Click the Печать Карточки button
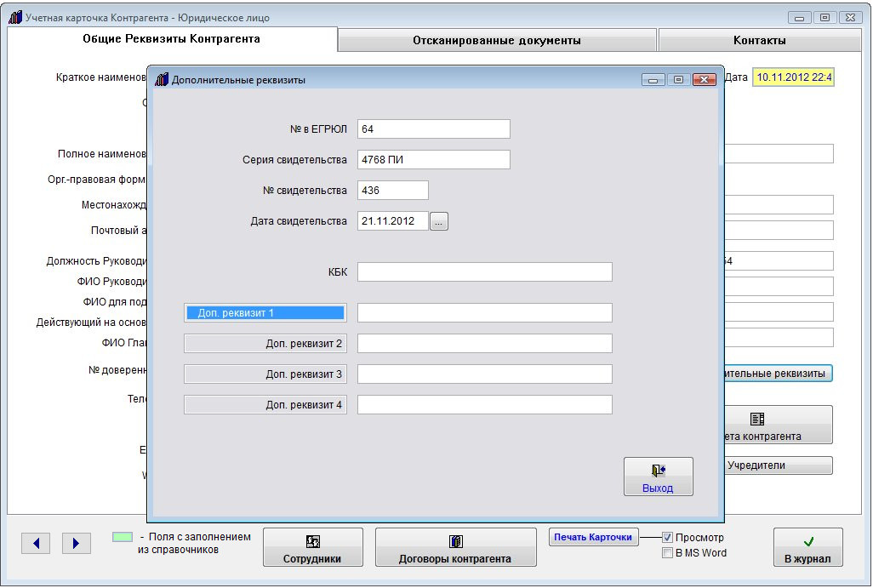The height and width of the screenshot is (588, 873). pos(593,537)
